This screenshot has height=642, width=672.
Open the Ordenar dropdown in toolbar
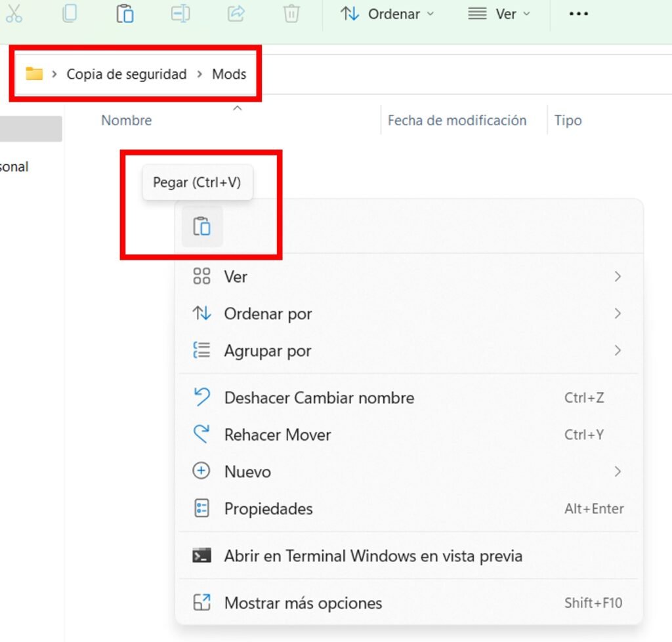click(x=387, y=14)
